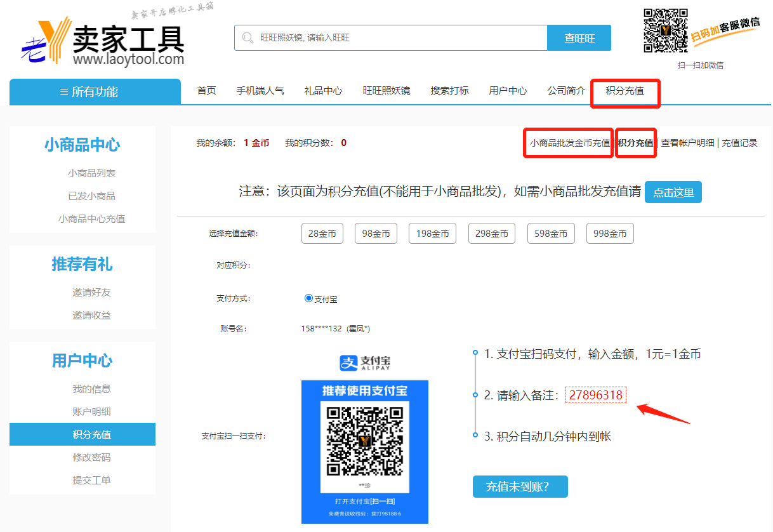Viewport: 773px width, 532px height.
Task: View the 充值记录 link
Action: [x=740, y=143]
